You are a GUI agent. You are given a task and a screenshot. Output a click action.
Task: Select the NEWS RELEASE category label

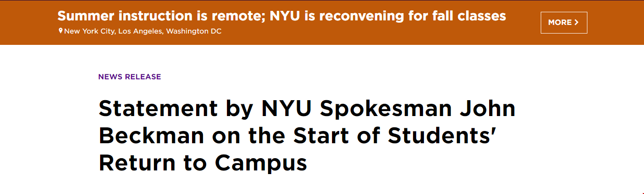pos(130,77)
